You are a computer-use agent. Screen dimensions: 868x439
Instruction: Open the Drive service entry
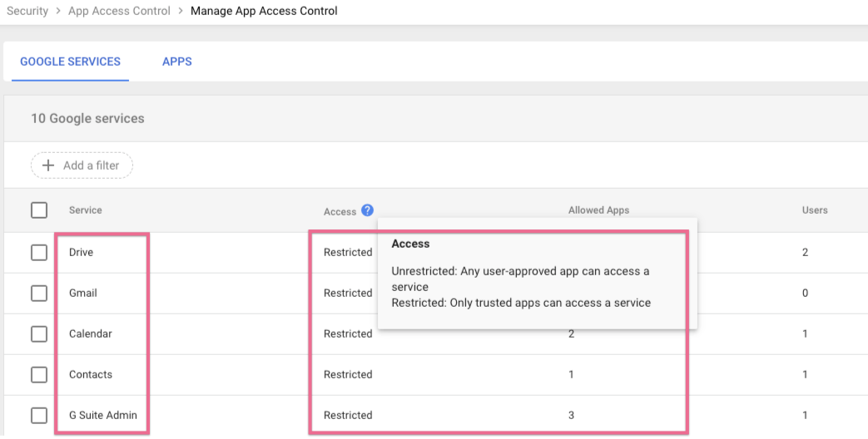tap(81, 252)
